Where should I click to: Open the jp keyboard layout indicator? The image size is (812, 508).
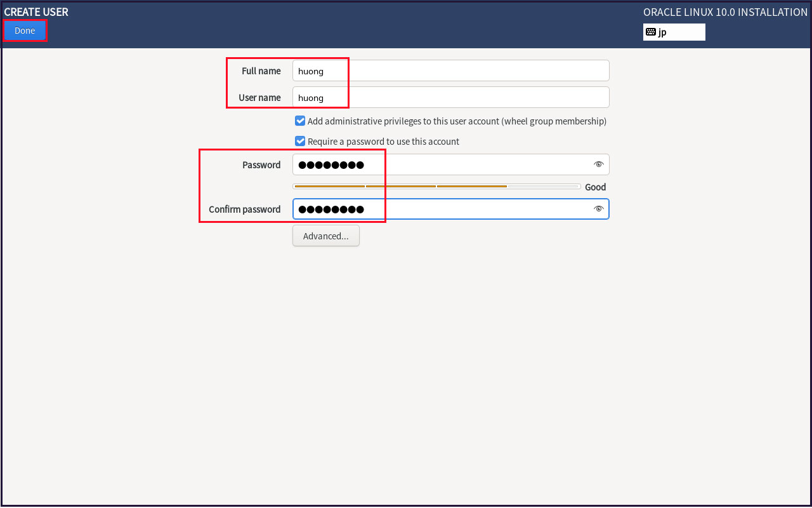[x=674, y=32]
